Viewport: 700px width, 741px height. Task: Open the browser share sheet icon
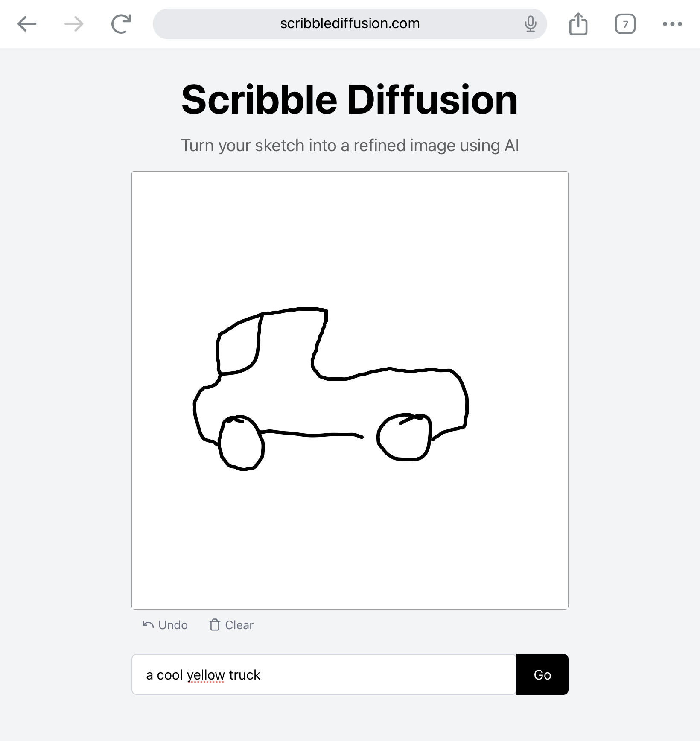(x=578, y=24)
